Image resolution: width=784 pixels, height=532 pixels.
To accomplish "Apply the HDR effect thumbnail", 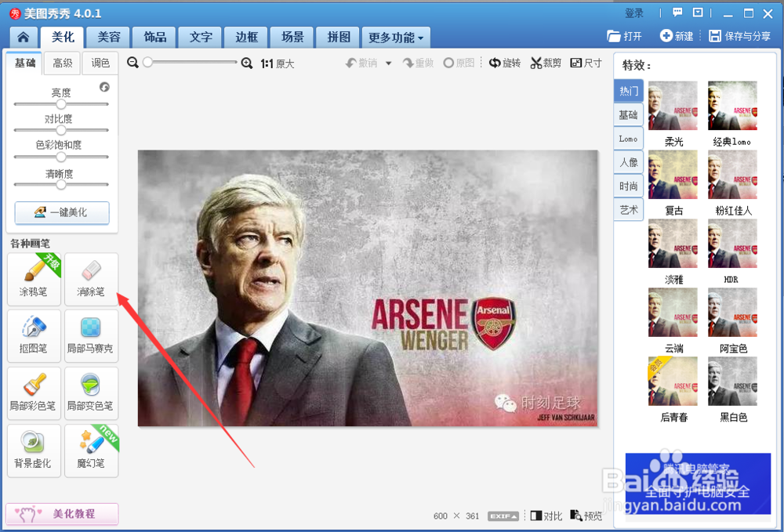I will [x=732, y=244].
